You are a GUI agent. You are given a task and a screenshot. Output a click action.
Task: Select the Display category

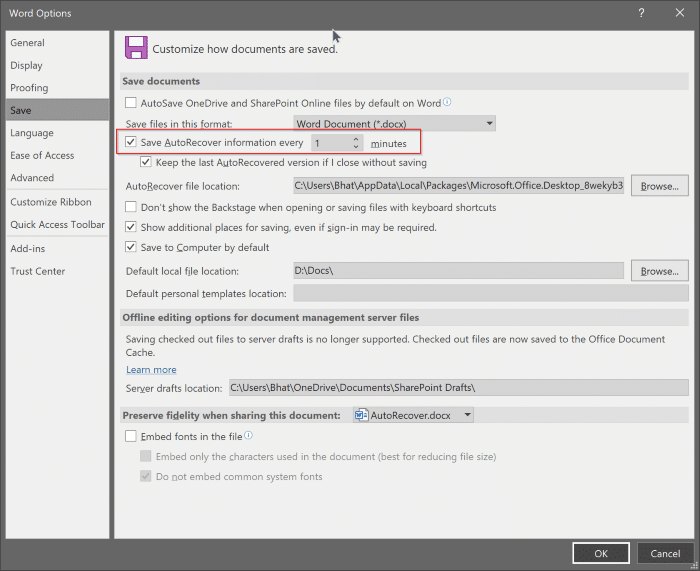tap(57, 65)
